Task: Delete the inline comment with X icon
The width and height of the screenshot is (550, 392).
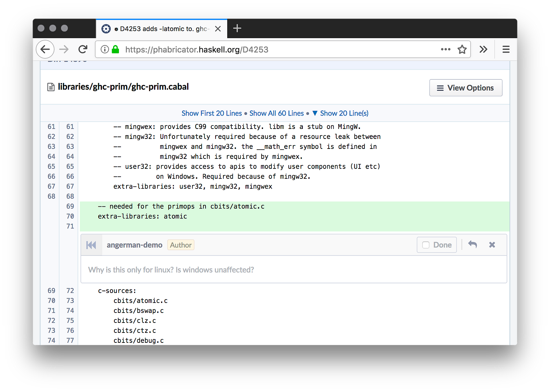Action: pyautogui.click(x=492, y=244)
